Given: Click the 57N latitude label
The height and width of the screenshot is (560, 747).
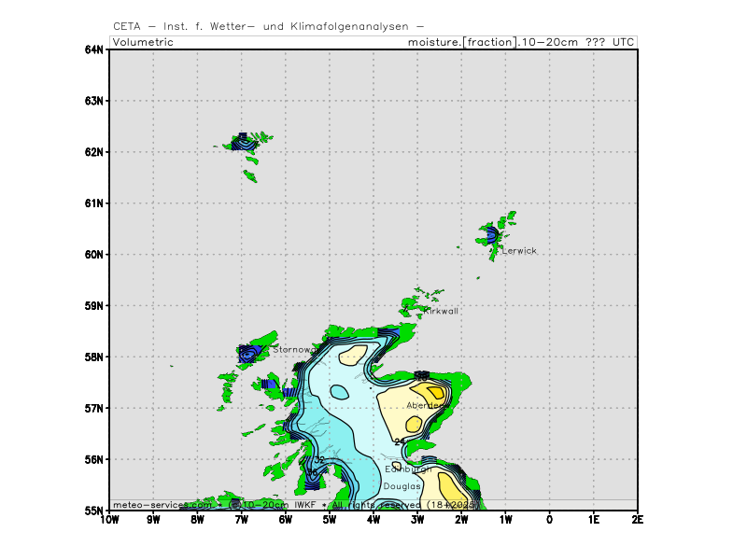Looking at the screenshot, I should pos(94,409).
